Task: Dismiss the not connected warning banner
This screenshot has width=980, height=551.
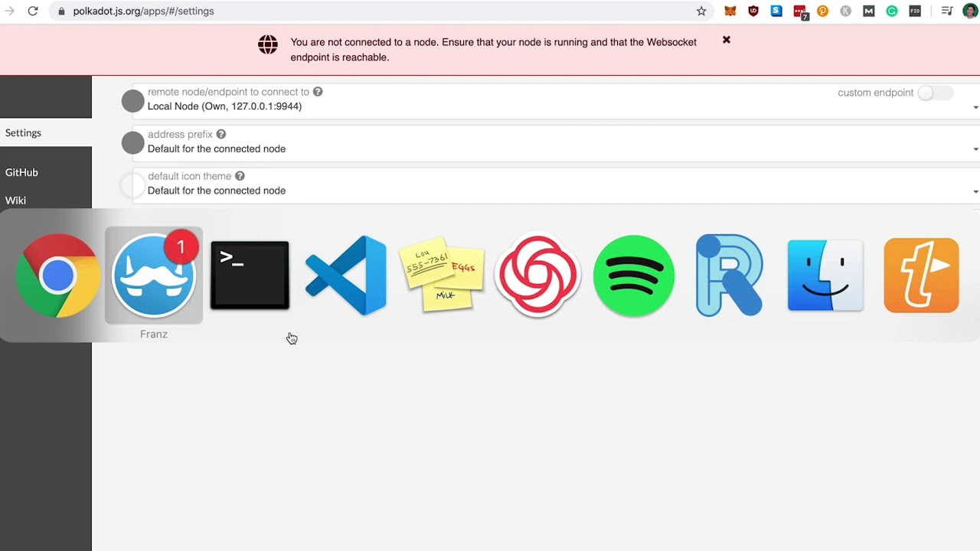Action: (727, 40)
